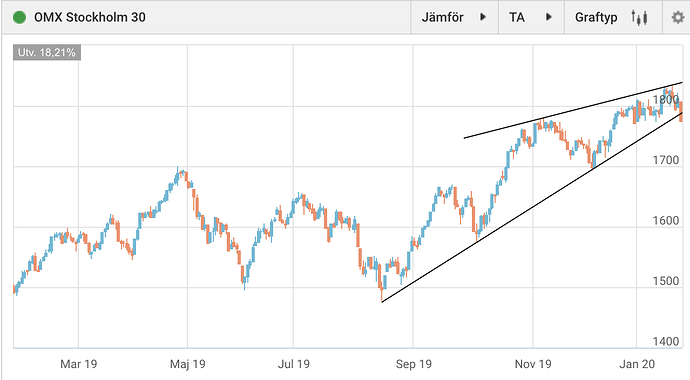Viewport: 690px width, 380px height.
Task: Click the lower black rising trendline
Action: [532, 208]
